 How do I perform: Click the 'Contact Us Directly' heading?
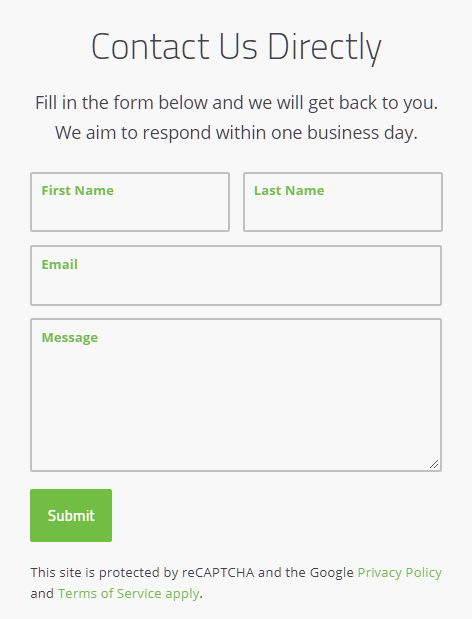point(236,47)
